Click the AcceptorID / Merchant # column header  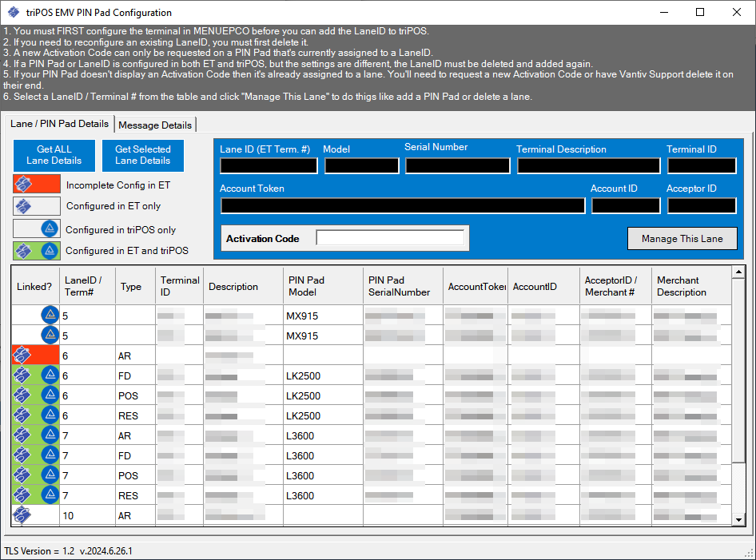coord(615,286)
